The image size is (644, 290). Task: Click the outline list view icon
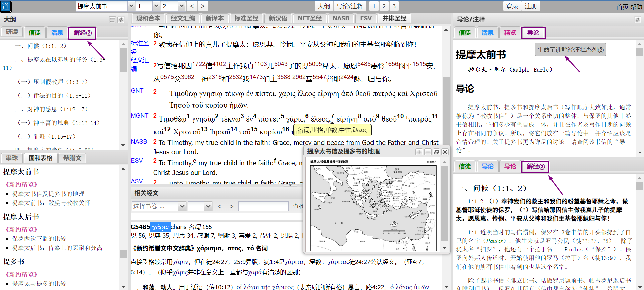(112, 20)
